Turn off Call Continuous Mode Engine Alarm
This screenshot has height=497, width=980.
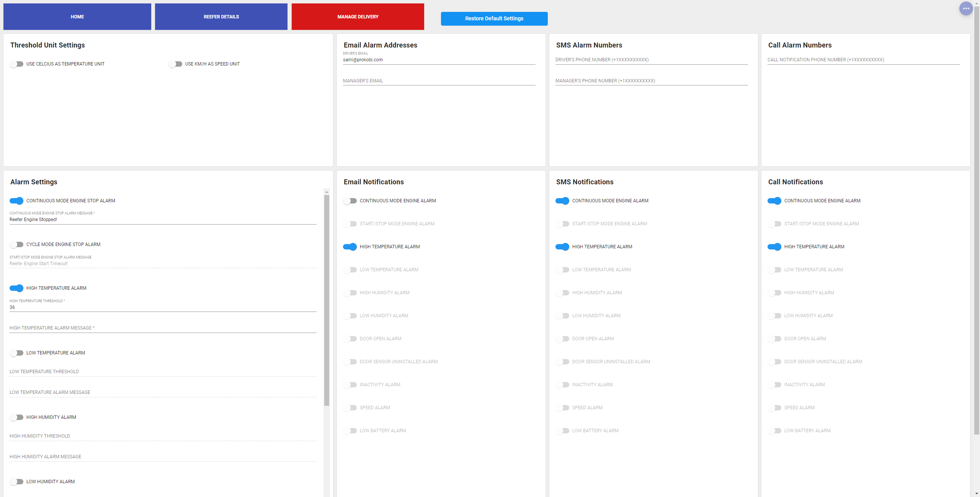(774, 201)
